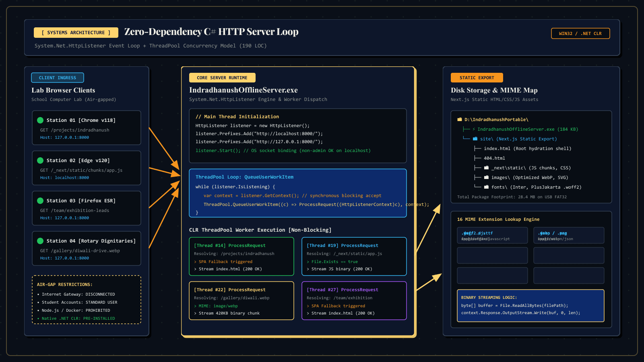Click the Thread #14 ProcessRequest card

[242, 257]
